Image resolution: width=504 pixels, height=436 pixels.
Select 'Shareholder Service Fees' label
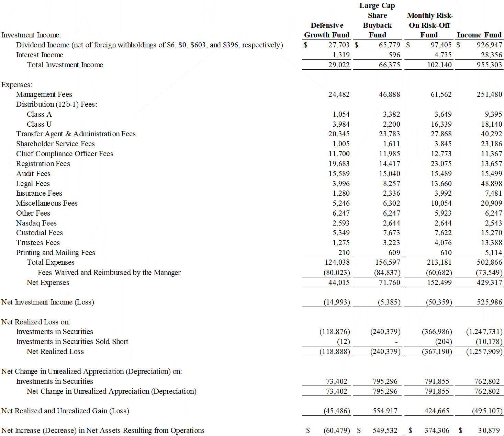click(55, 144)
